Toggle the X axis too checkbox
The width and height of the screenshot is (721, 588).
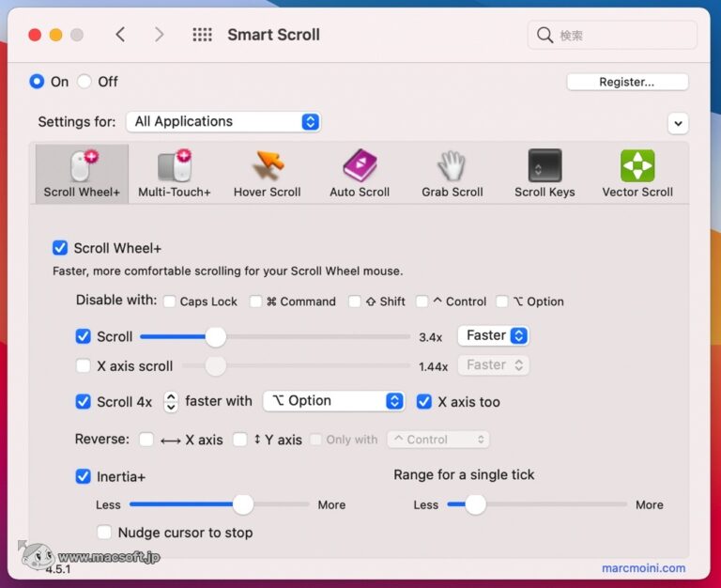coord(424,402)
